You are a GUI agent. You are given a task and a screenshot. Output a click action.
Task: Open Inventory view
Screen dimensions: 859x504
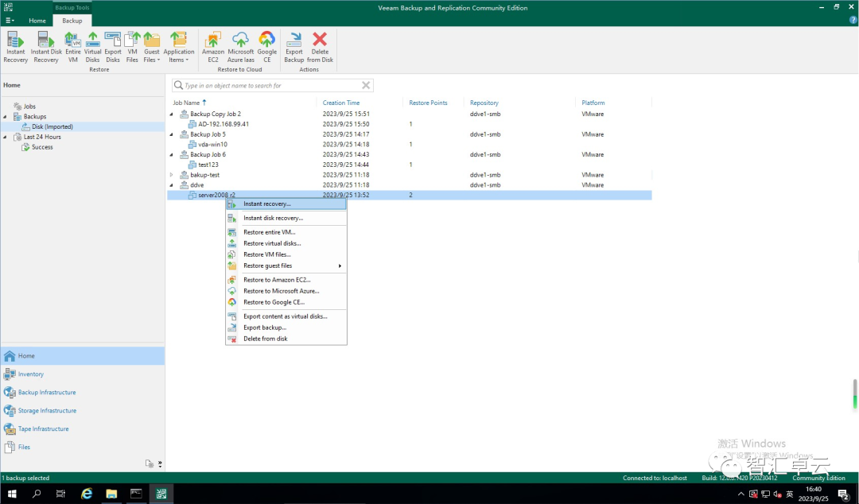[x=83, y=374]
